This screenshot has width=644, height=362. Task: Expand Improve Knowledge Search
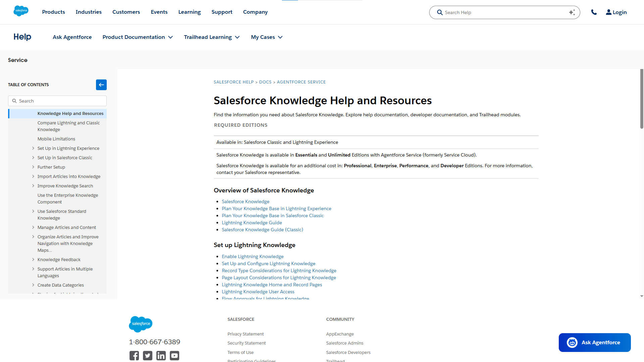(33, 186)
